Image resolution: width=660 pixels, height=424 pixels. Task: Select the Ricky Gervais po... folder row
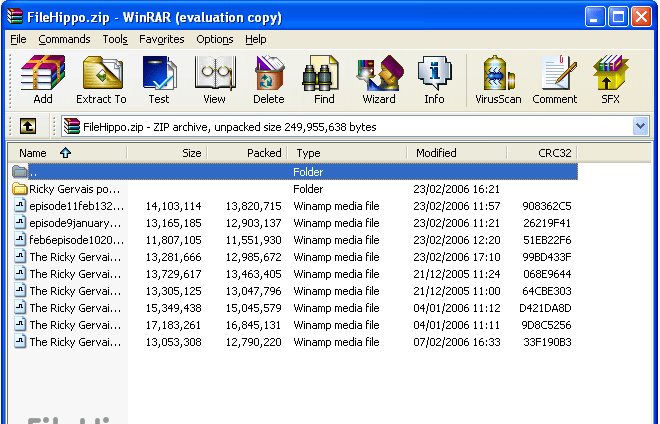pyautogui.click(x=295, y=189)
